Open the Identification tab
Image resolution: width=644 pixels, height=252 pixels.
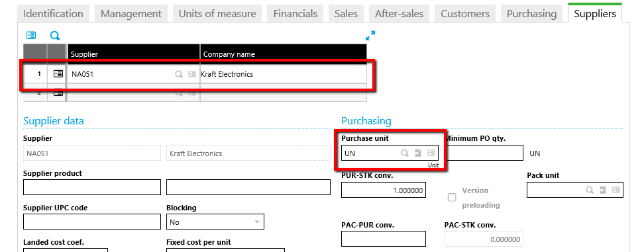53,13
